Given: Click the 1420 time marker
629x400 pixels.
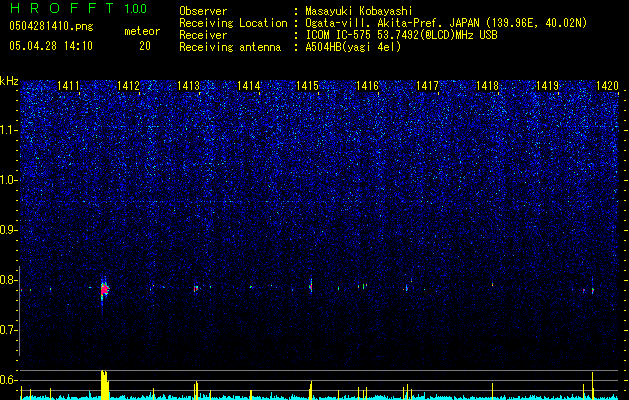Looking at the screenshot, I should click(607, 85).
